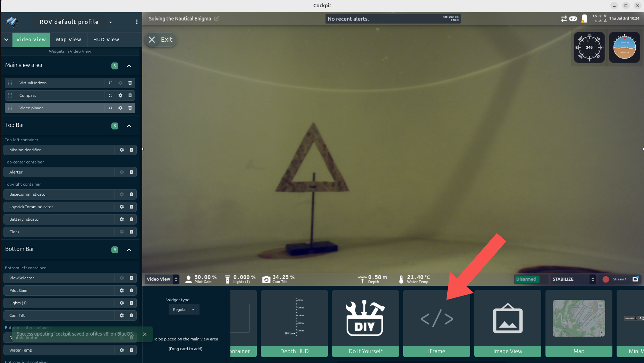
Task: Open Lights (1) settings gear
Action: coord(122,303)
